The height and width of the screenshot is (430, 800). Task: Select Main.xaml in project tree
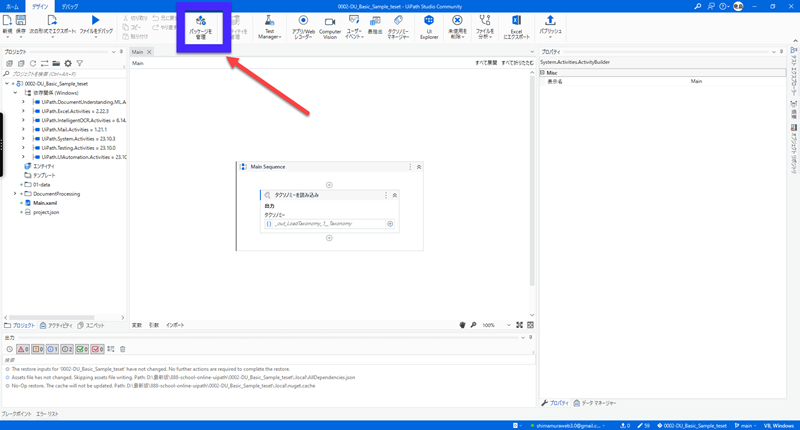tap(44, 203)
